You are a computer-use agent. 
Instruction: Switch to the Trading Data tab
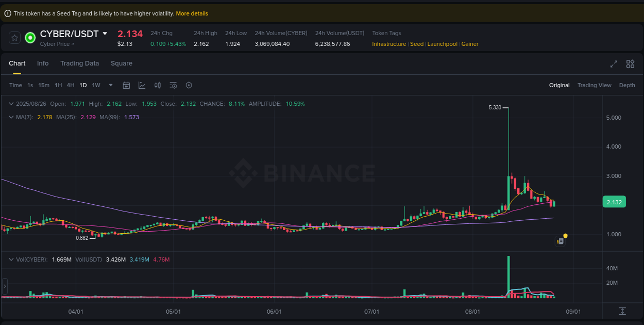(79, 63)
